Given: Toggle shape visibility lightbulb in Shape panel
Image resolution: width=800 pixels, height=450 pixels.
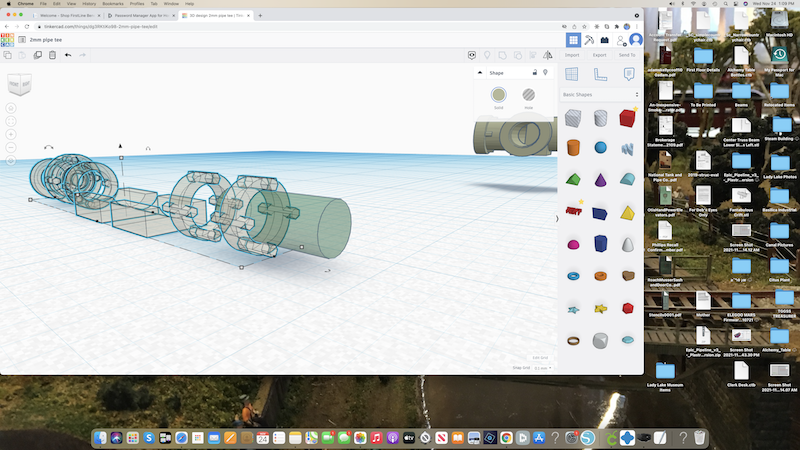Looking at the screenshot, I should tap(545, 73).
